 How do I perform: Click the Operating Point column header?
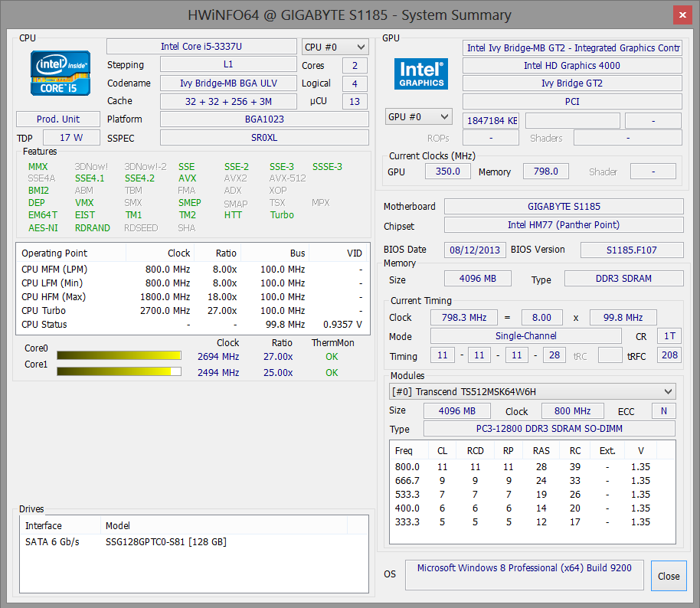(71, 253)
